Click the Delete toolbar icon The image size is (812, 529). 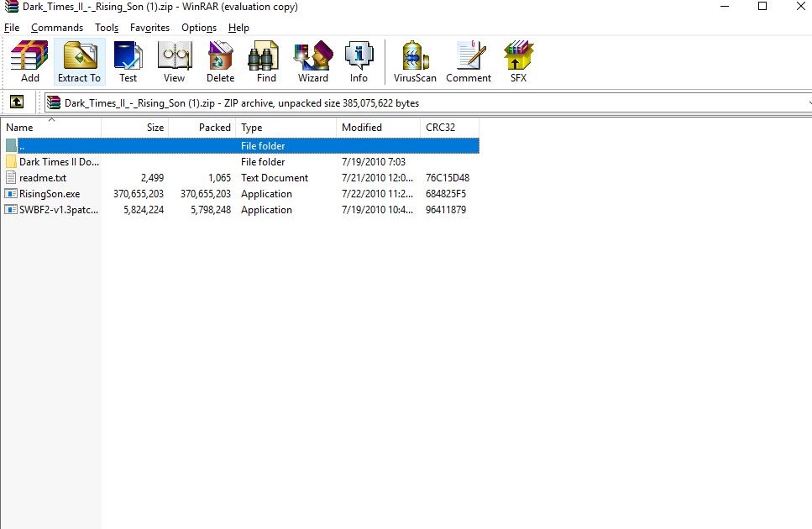220,61
